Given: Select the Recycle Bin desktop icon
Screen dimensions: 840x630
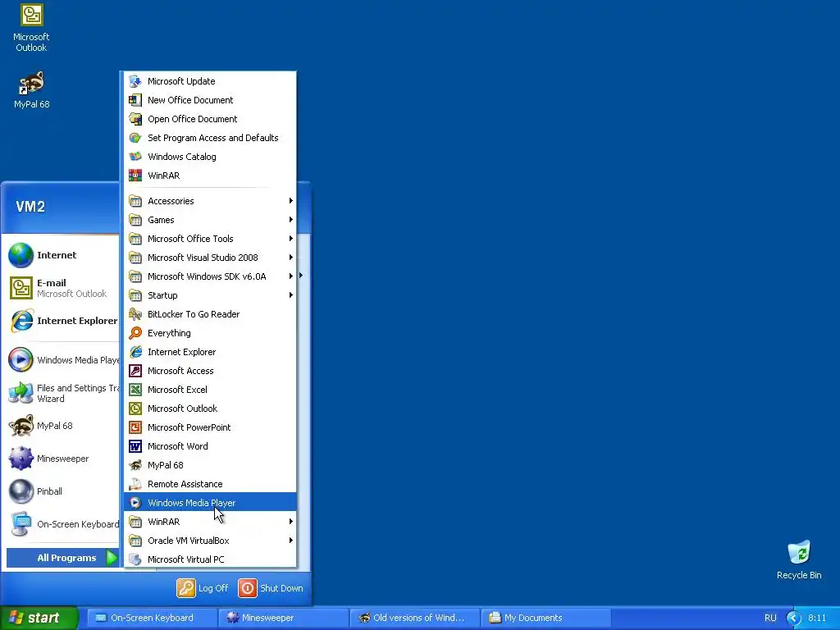Looking at the screenshot, I should [799, 559].
